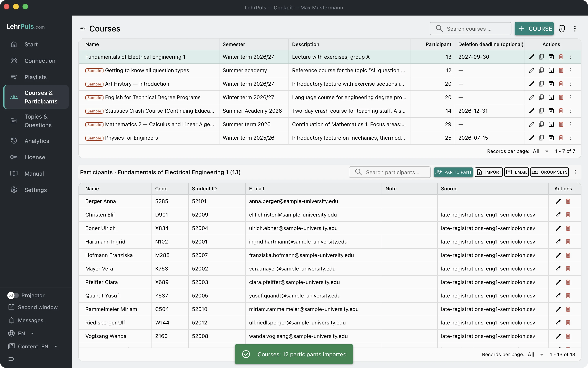The height and width of the screenshot is (368, 588).
Task: Delete the Statistics Crash Course row
Action: pyautogui.click(x=561, y=111)
